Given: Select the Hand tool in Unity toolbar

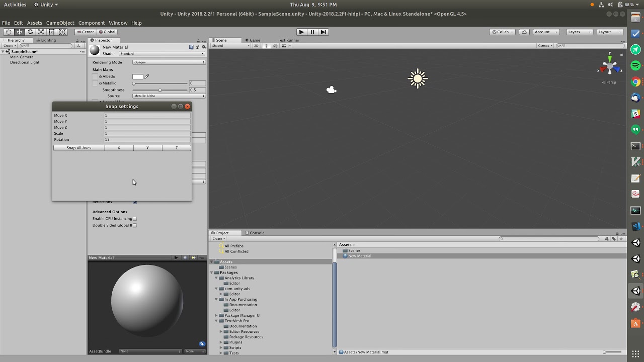Looking at the screenshot, I should point(9,32).
